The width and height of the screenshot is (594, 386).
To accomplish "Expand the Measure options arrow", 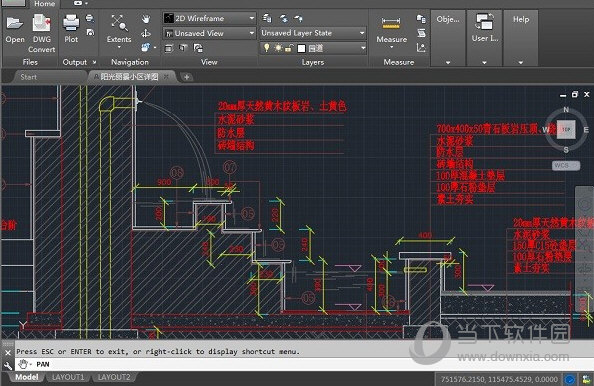I will coord(391,47).
